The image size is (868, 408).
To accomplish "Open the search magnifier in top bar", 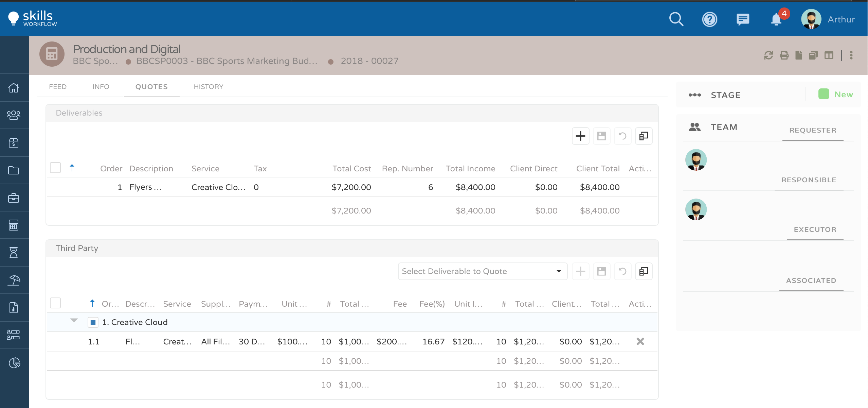I will [x=676, y=19].
